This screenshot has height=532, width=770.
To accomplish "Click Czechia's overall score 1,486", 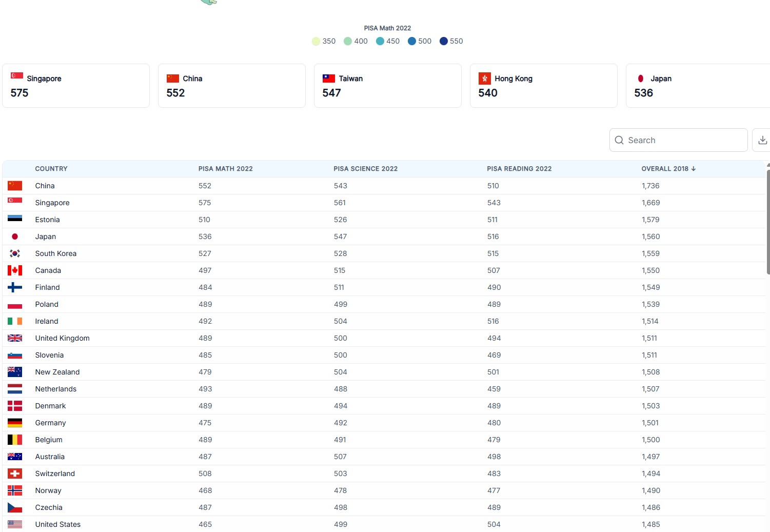I will tap(651, 507).
